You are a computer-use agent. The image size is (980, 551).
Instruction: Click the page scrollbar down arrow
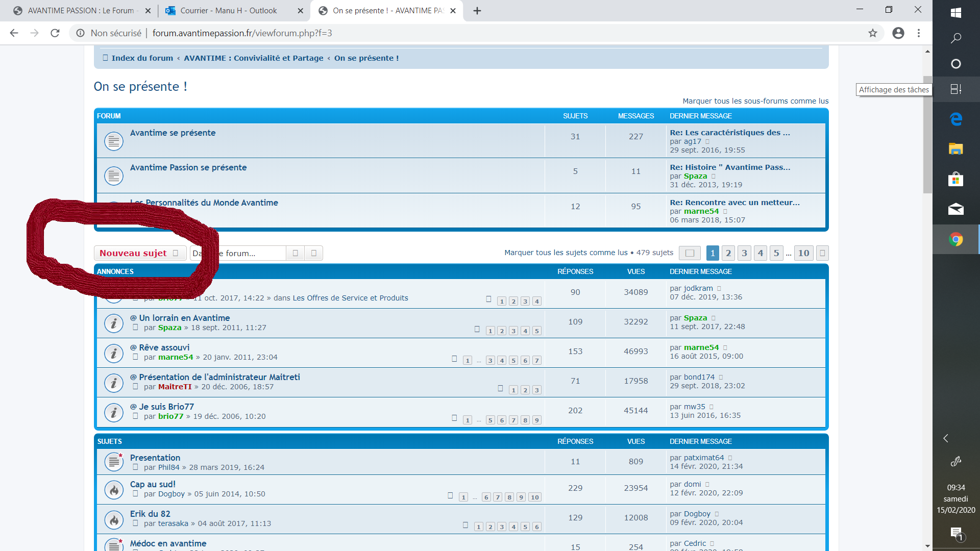(927, 546)
